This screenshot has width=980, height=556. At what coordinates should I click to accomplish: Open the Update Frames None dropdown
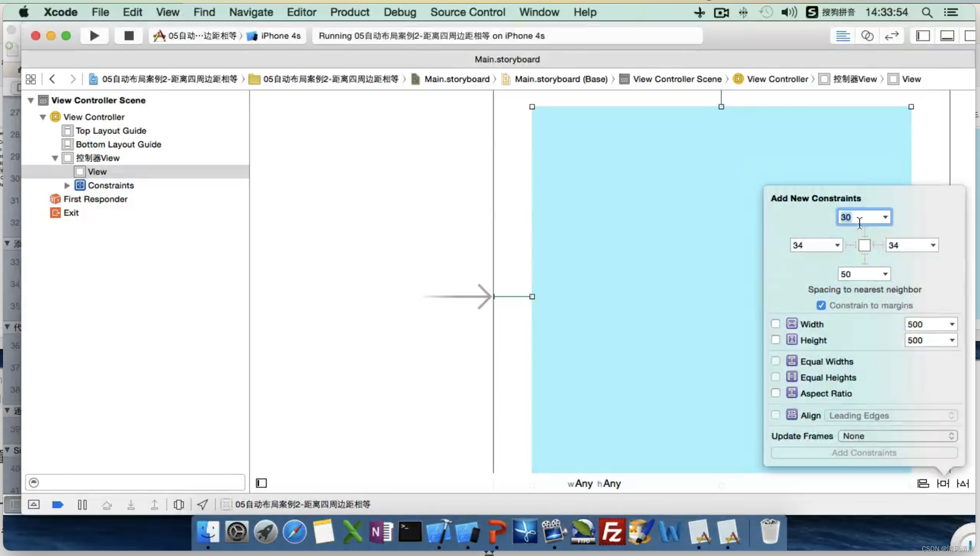898,436
